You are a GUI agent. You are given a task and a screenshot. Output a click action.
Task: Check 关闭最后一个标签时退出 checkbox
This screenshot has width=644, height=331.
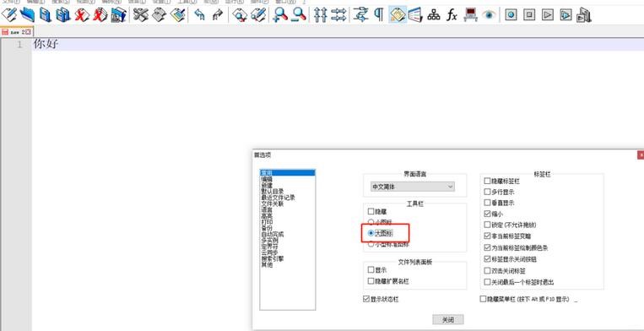pyautogui.click(x=488, y=282)
